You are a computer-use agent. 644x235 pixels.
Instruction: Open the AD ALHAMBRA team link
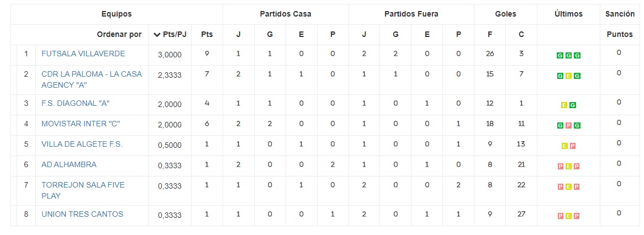69,164
